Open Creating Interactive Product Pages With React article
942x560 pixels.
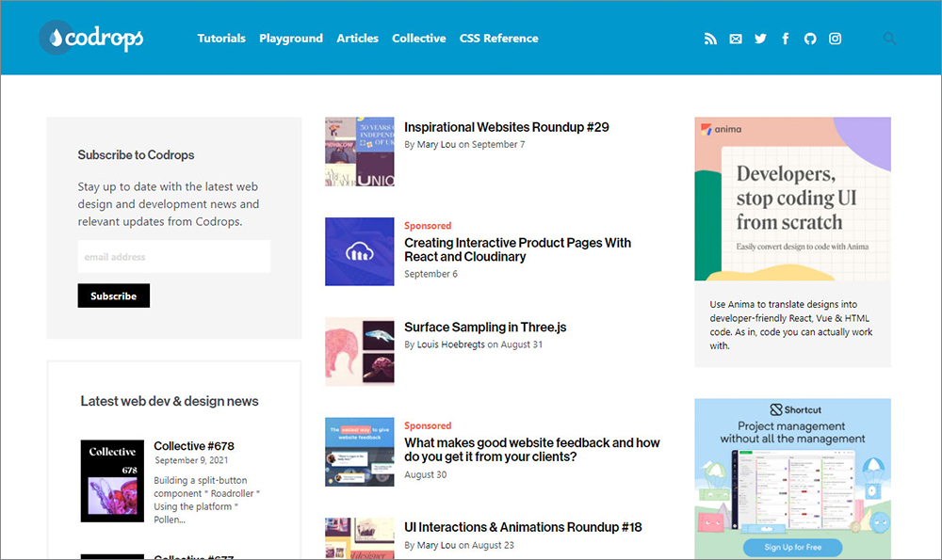point(517,249)
